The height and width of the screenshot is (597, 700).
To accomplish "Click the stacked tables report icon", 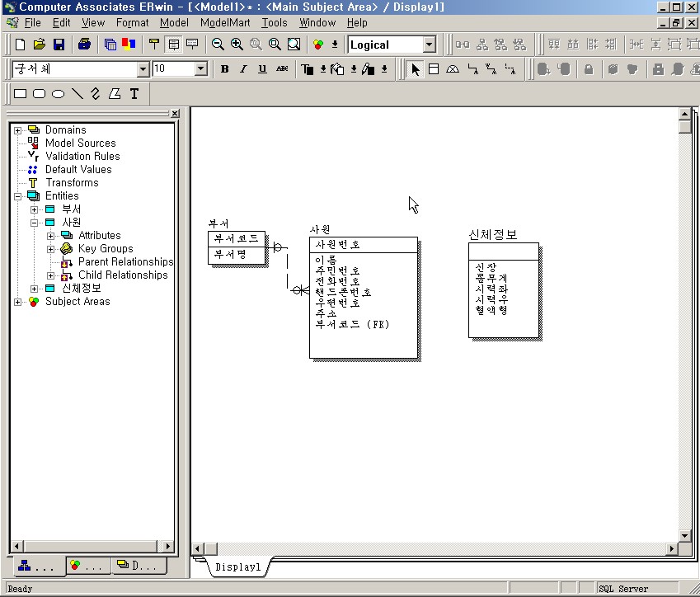I will (x=110, y=45).
